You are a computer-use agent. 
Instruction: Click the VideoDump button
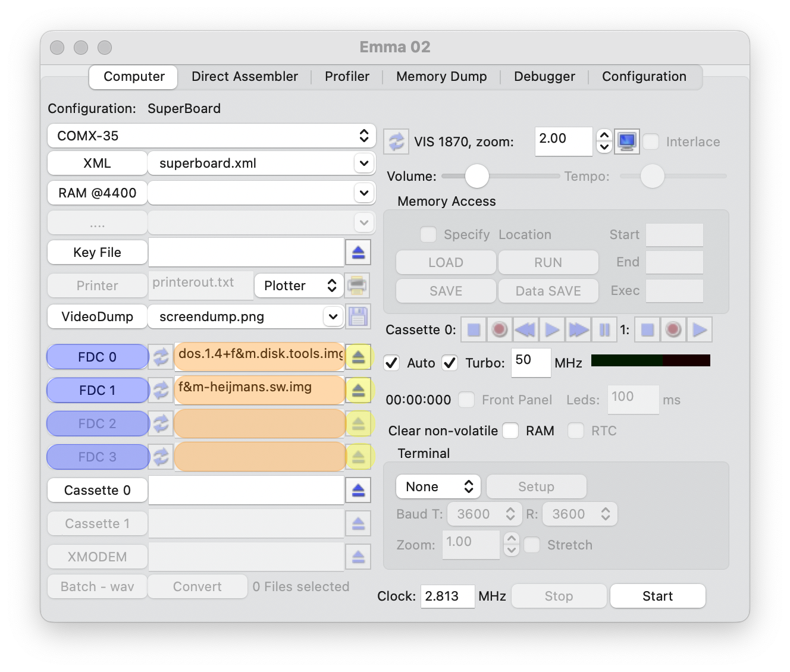point(97,316)
